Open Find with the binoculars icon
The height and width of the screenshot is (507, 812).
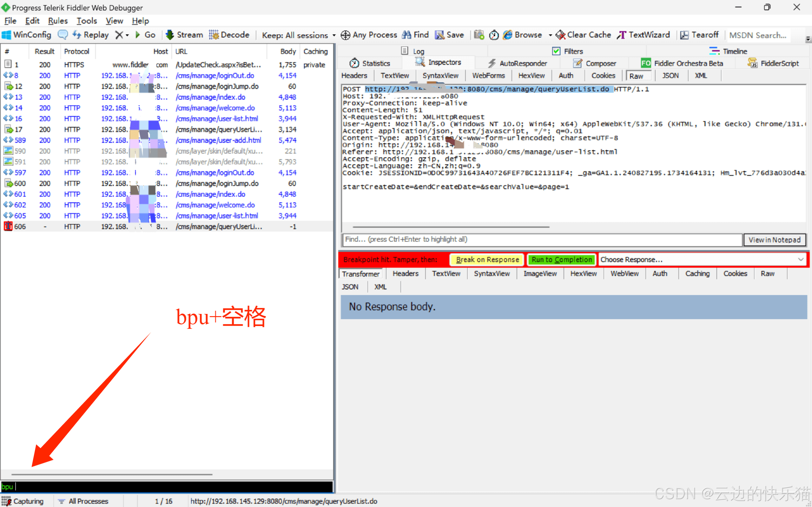click(x=407, y=35)
